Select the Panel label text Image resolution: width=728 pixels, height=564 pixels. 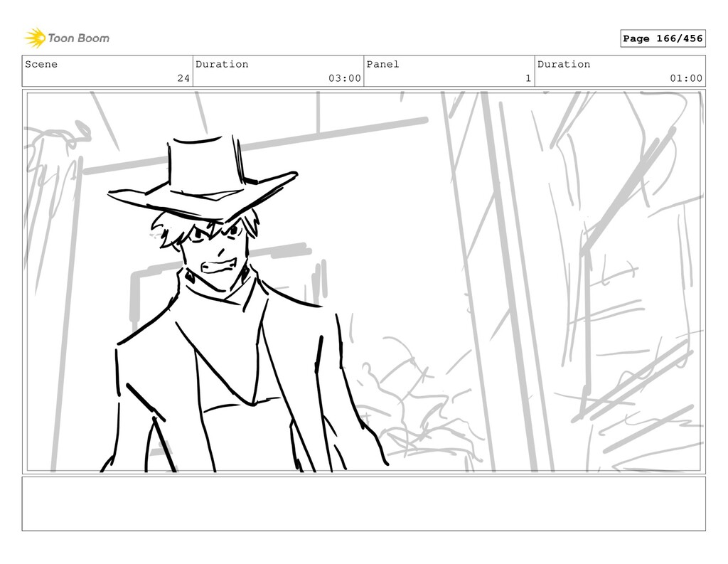coord(382,64)
